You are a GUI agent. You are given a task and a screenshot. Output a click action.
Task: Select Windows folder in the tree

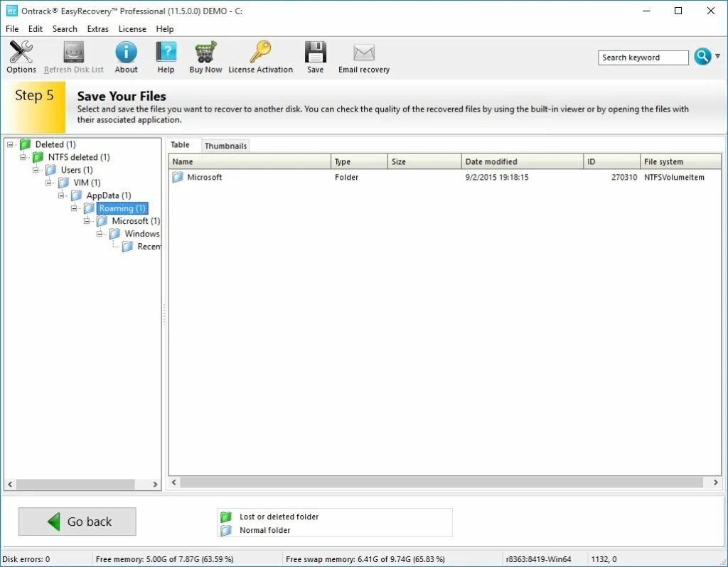(x=141, y=234)
